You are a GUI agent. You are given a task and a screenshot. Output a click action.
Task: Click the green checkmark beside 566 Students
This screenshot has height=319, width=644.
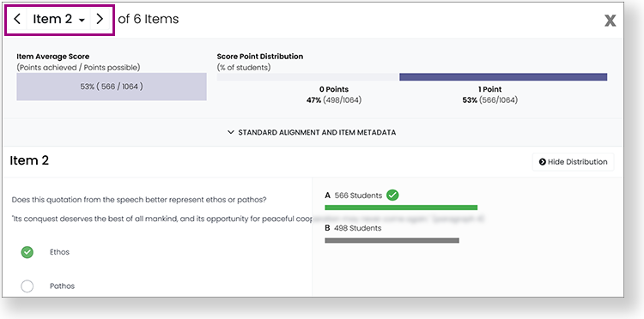392,196
